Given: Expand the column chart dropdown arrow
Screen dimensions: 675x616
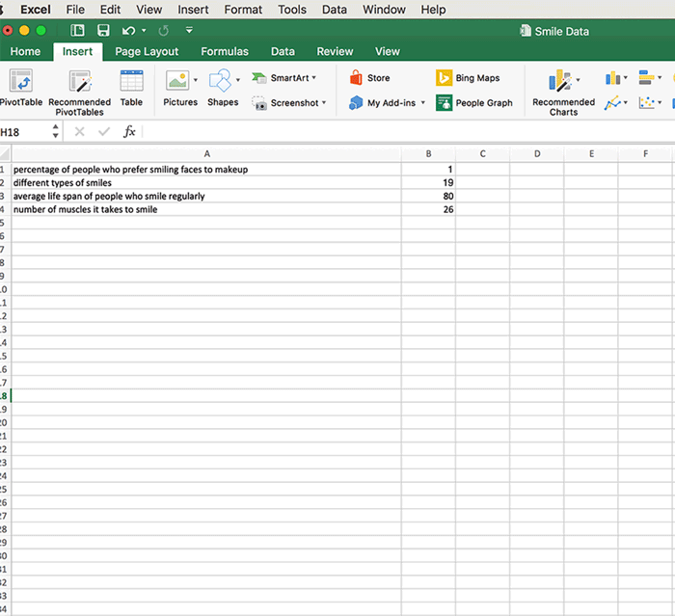Looking at the screenshot, I should 626,78.
